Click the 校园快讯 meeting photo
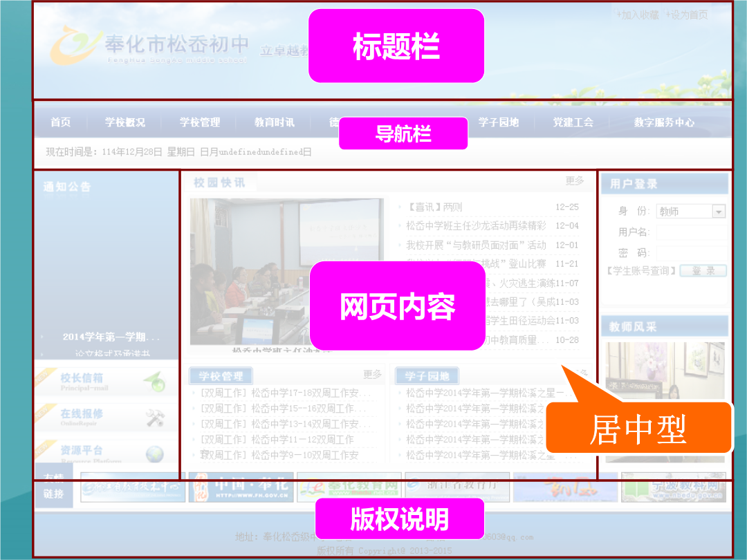 click(287, 272)
